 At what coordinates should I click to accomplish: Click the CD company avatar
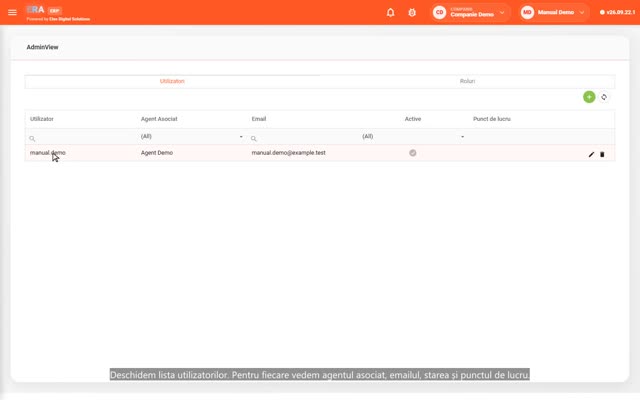[439, 12]
